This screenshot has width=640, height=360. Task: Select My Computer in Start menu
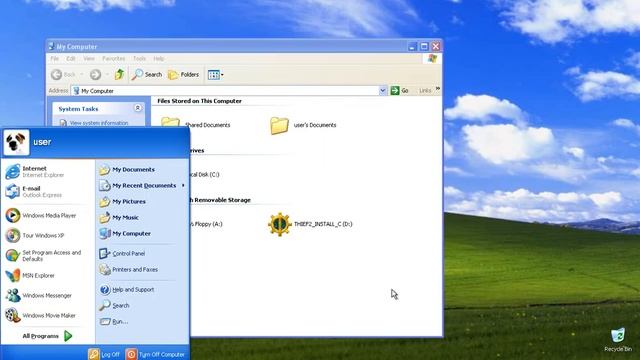125,233
